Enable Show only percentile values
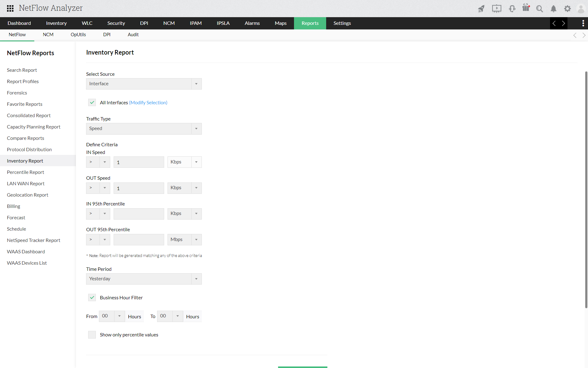The width and height of the screenshot is (588, 368). pos(92,335)
